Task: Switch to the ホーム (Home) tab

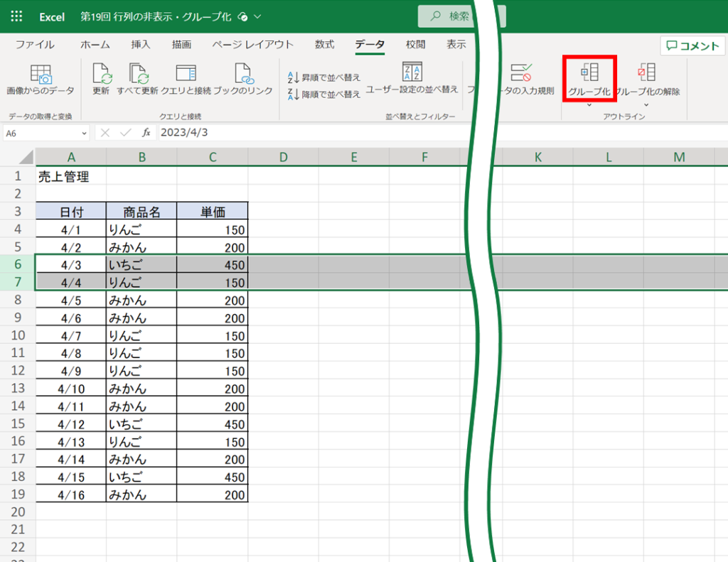Action: [95, 45]
